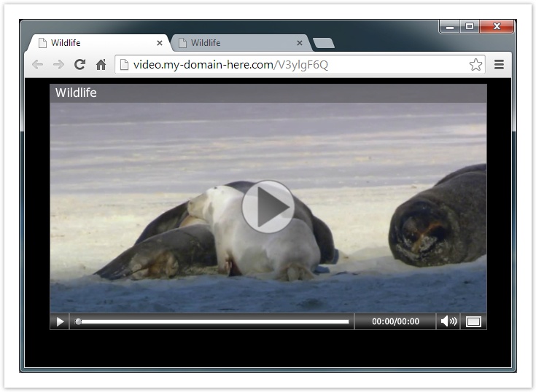The width and height of the screenshot is (536, 392).
Task: Click the small play button in control bar
Action: click(60, 321)
